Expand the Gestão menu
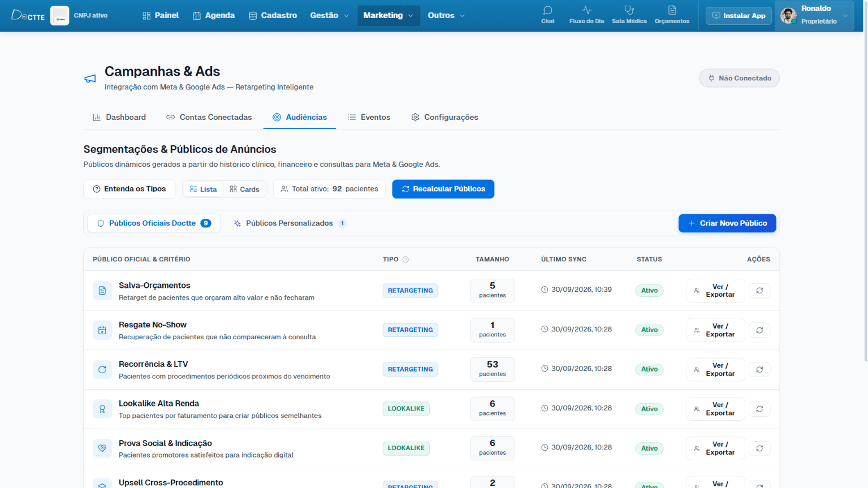Image resolution: width=868 pixels, height=488 pixels. pyautogui.click(x=330, y=15)
